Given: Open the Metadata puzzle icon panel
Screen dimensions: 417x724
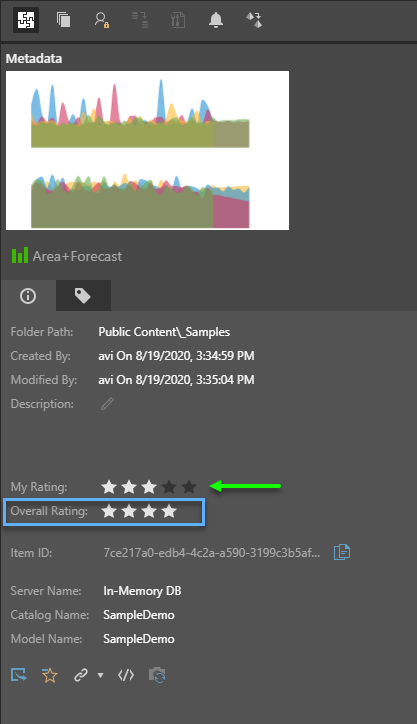Looking at the screenshot, I should 26,20.
